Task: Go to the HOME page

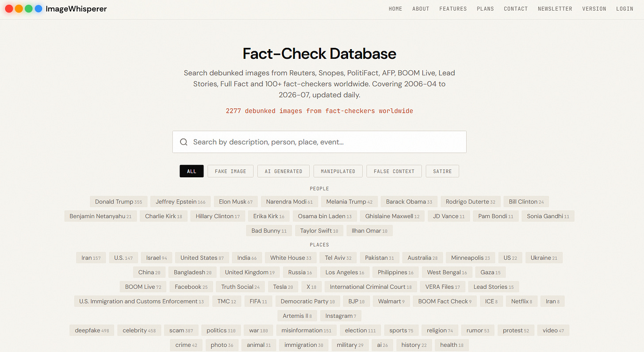Action: pos(395,9)
